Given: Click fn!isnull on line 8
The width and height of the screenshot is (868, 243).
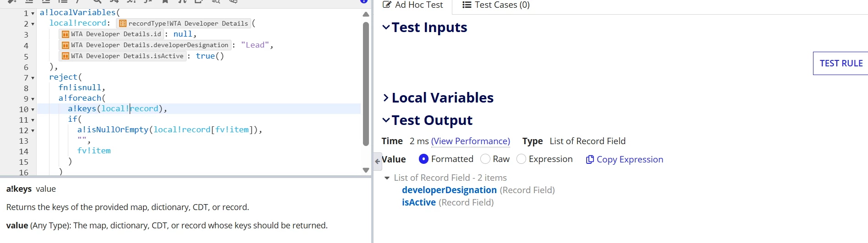Looking at the screenshot, I should (80, 88).
